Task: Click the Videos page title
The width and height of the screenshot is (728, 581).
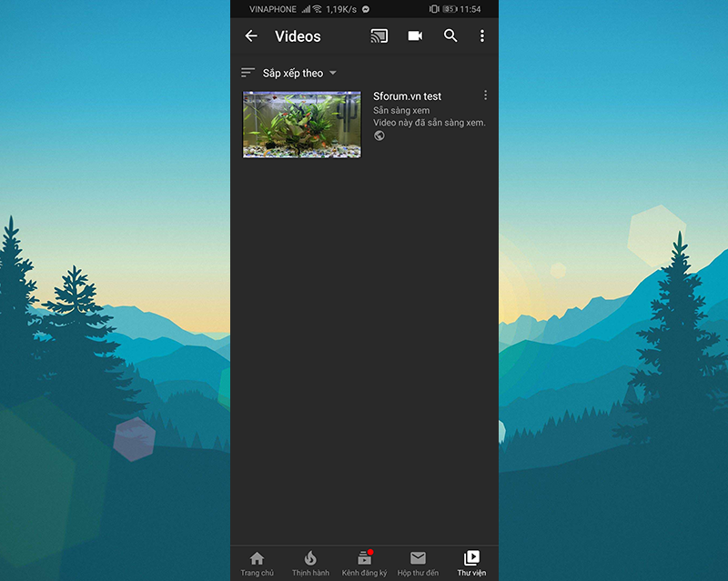Action: (x=298, y=36)
